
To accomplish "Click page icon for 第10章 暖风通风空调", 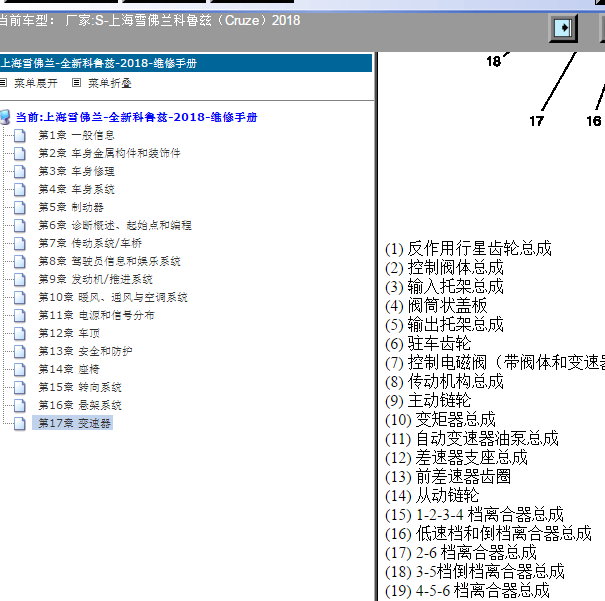I will [x=20, y=297].
